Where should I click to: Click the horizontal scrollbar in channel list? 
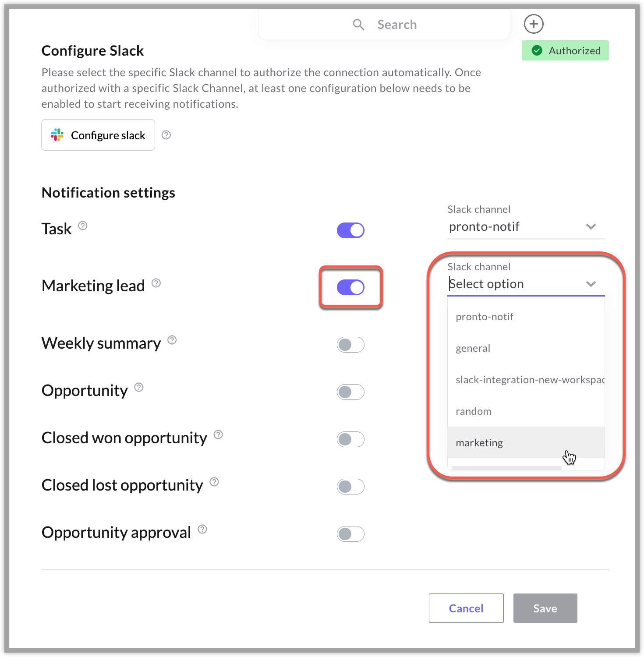coord(506,468)
